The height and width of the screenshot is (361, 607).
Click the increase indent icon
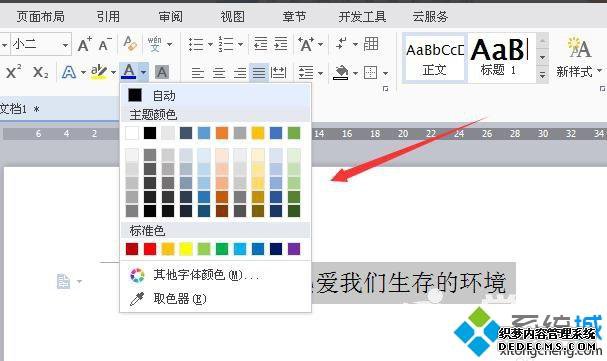click(281, 44)
